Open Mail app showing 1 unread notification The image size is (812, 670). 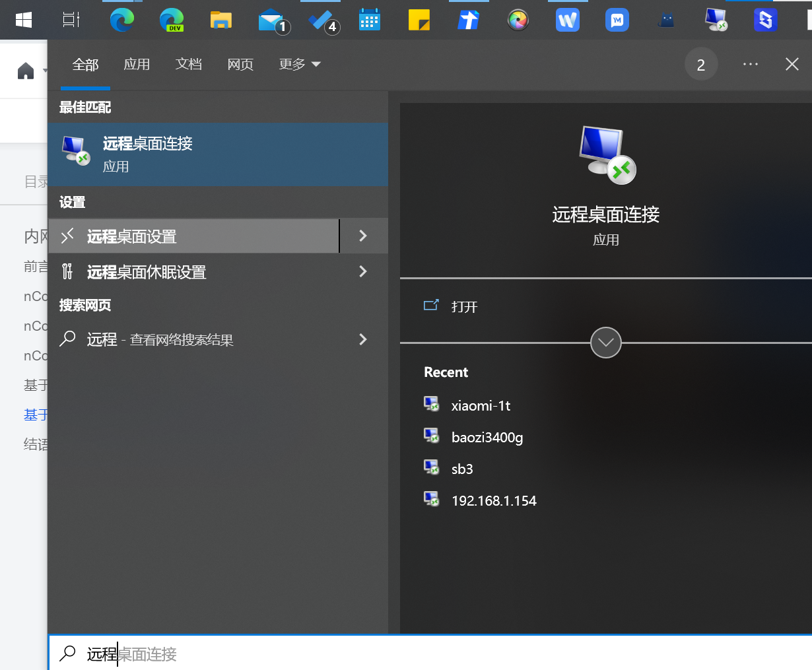pos(271,20)
